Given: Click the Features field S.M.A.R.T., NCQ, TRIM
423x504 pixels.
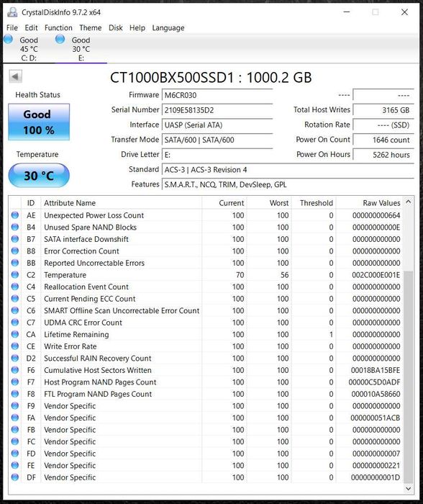Looking at the screenshot, I should click(x=288, y=184).
